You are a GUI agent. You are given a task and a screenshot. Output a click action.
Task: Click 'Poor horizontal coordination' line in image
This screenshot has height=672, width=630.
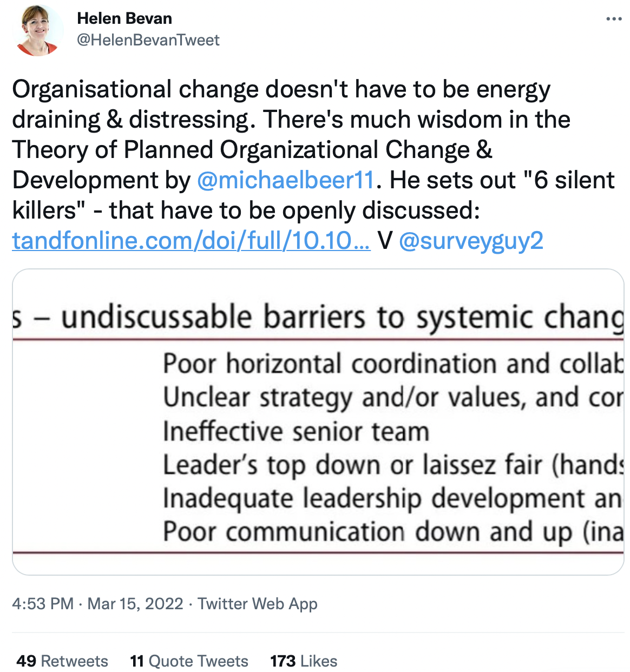(393, 364)
